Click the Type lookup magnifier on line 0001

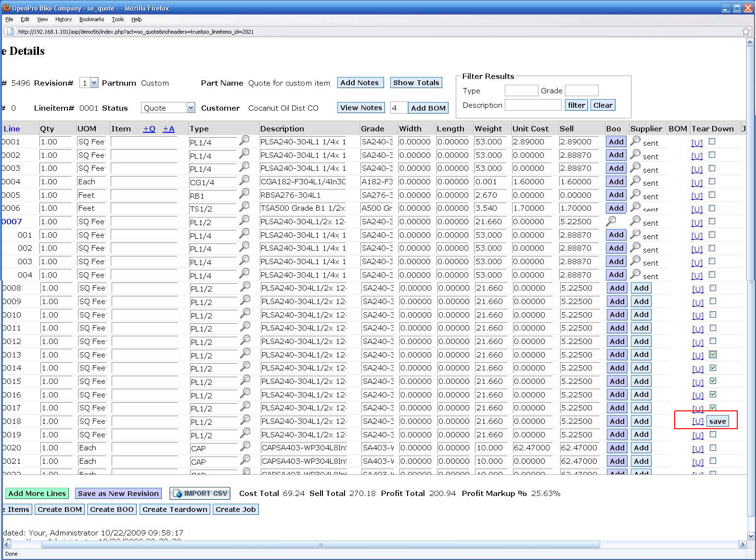244,140
